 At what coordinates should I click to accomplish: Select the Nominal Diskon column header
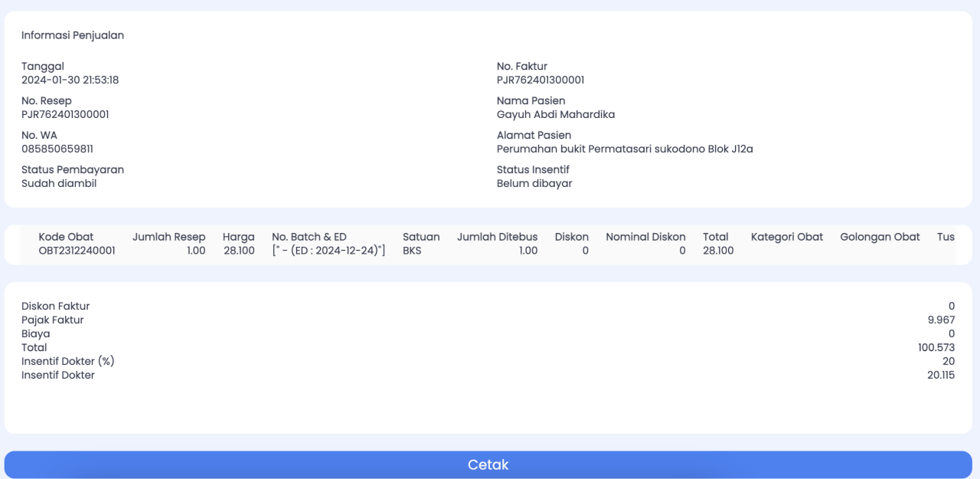[645, 237]
